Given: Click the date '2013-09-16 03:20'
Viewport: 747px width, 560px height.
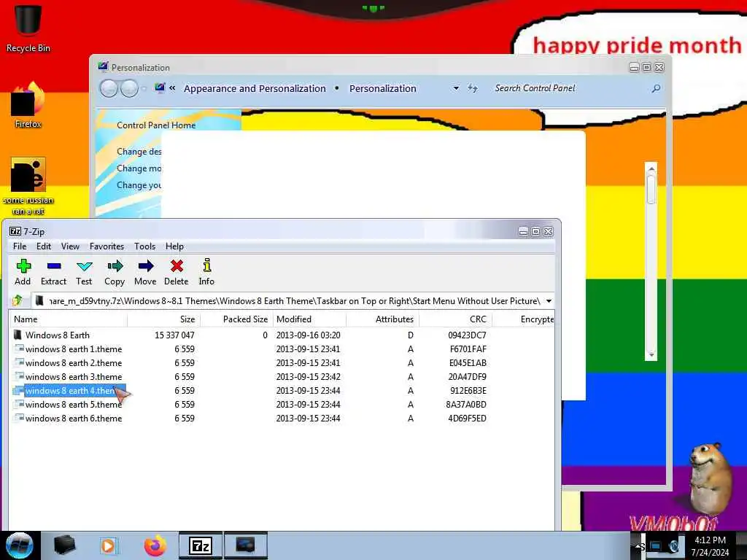Looking at the screenshot, I should 309,335.
